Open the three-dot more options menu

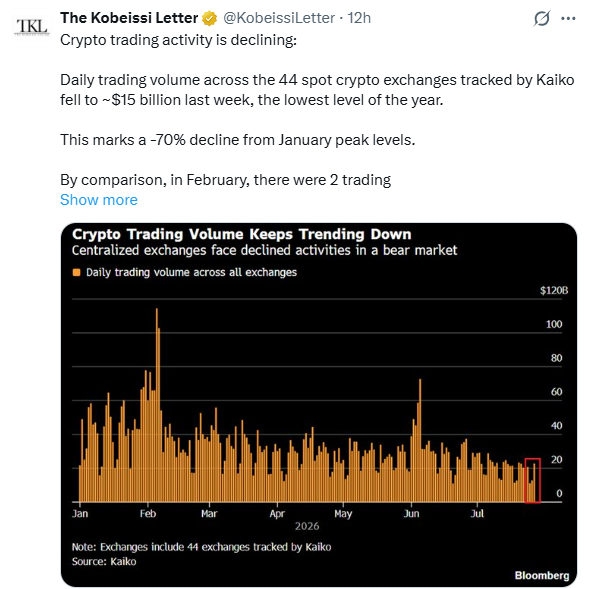pyautogui.click(x=568, y=18)
